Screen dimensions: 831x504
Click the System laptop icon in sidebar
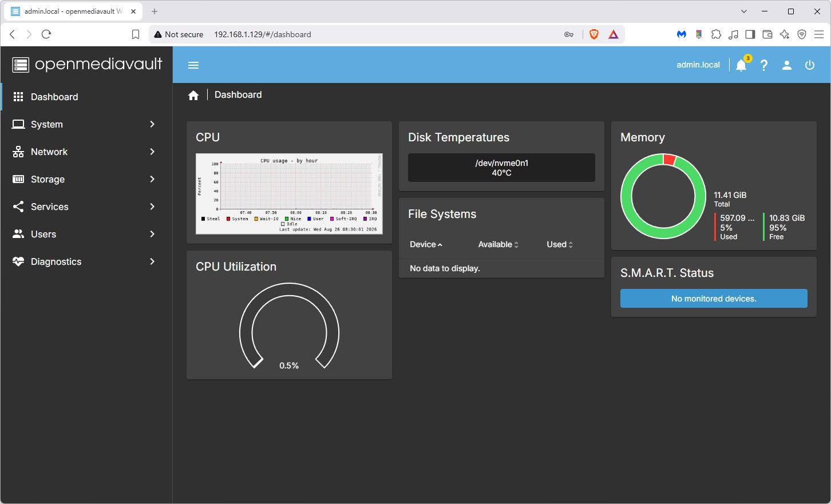18,124
